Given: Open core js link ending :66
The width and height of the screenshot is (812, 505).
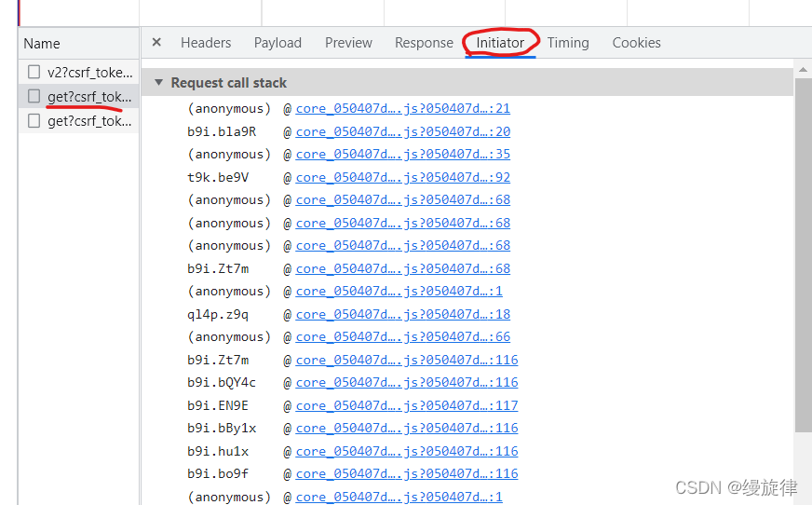Looking at the screenshot, I should (x=403, y=336).
